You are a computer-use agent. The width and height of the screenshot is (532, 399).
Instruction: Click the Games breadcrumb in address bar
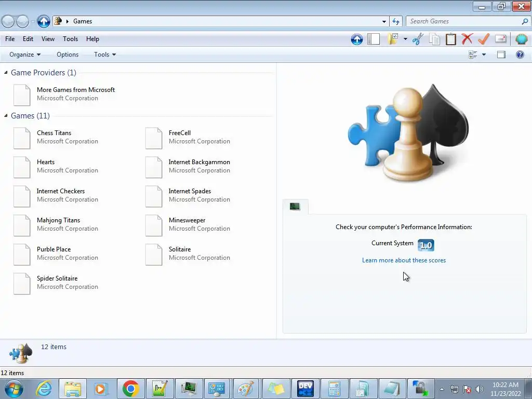tap(83, 21)
